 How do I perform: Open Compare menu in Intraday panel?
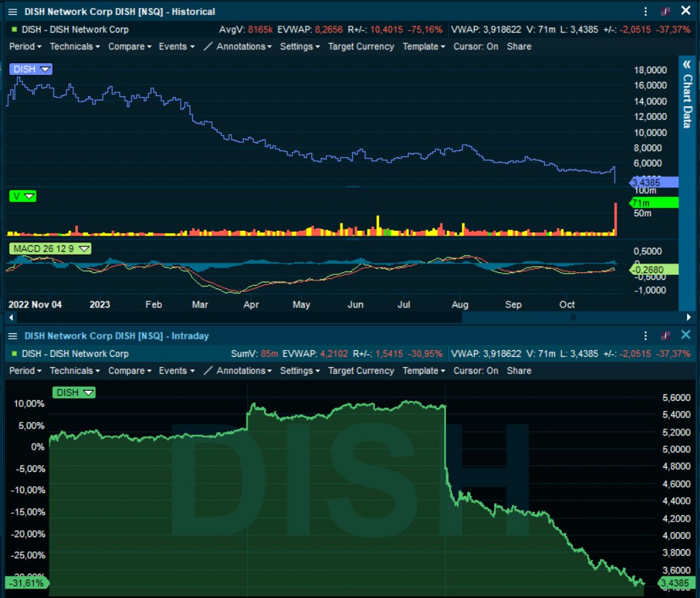[x=130, y=370]
